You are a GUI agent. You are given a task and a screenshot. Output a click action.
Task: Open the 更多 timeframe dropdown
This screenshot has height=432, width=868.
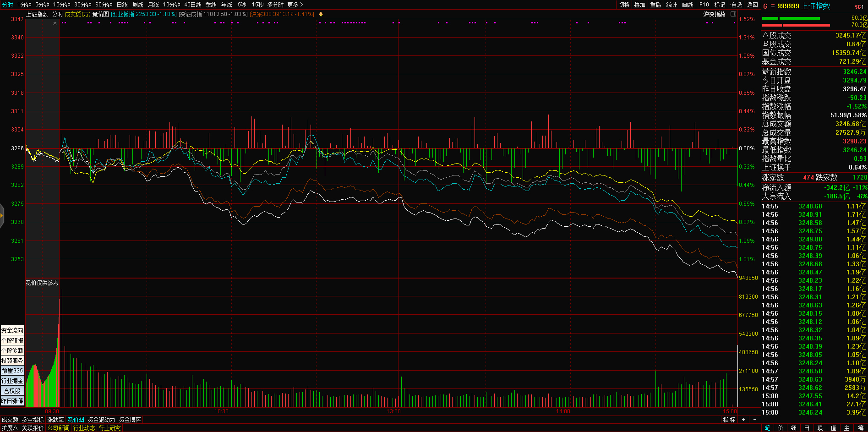295,5
